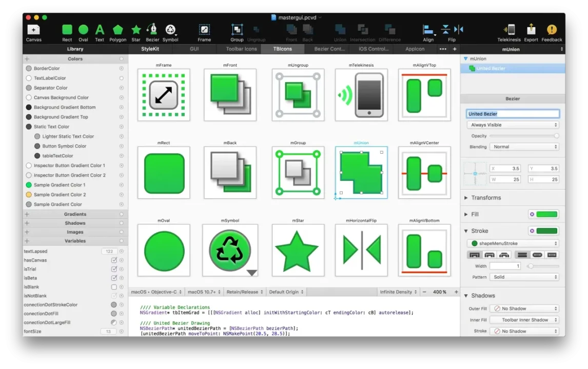Open the Blending Normal dropdown
The width and height of the screenshot is (588, 369).
click(x=524, y=147)
